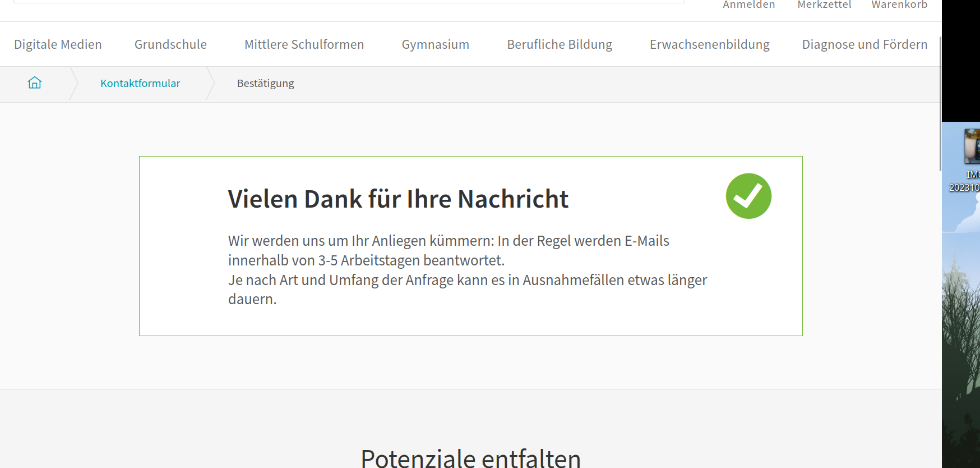Click the heading Vielen Dank für Ihre Nachricht
Screen dimensions: 980x468
point(397,199)
